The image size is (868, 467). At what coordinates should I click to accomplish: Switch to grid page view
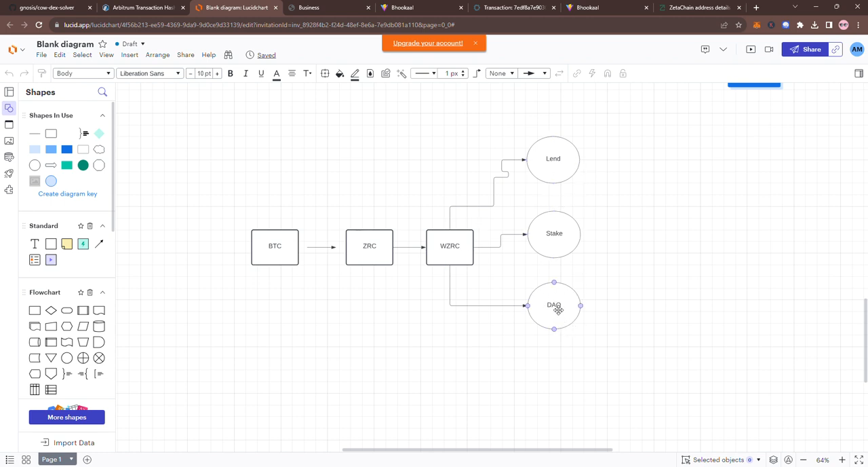pyautogui.click(x=26, y=460)
